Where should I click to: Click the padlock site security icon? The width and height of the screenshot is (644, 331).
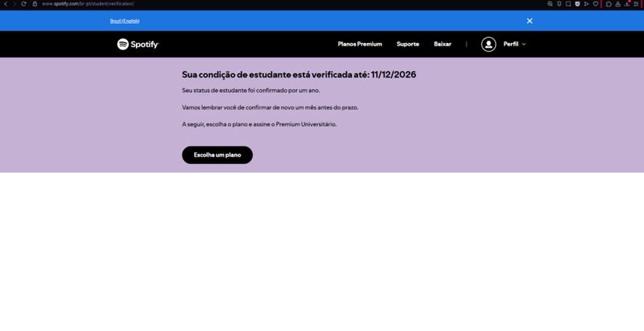point(35,4)
